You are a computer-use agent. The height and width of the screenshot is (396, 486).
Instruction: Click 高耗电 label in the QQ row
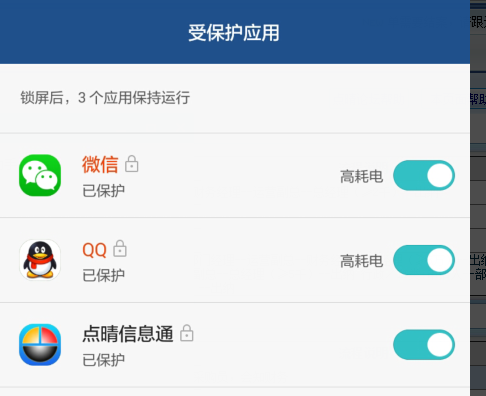pyautogui.click(x=361, y=261)
